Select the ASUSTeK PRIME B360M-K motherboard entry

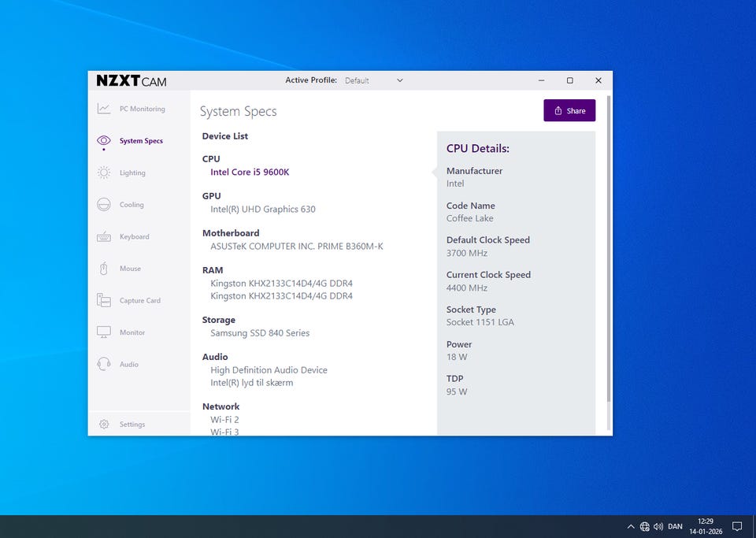click(297, 246)
